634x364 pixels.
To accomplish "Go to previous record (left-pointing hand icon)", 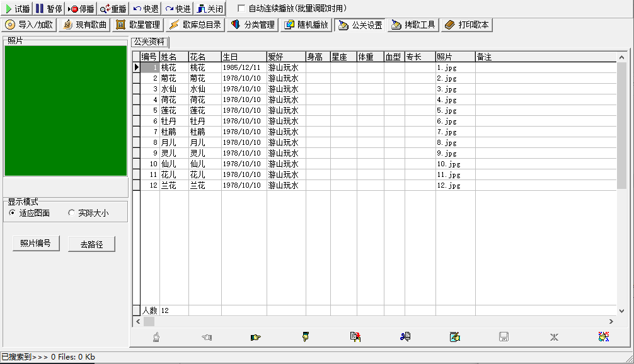I will [x=207, y=337].
